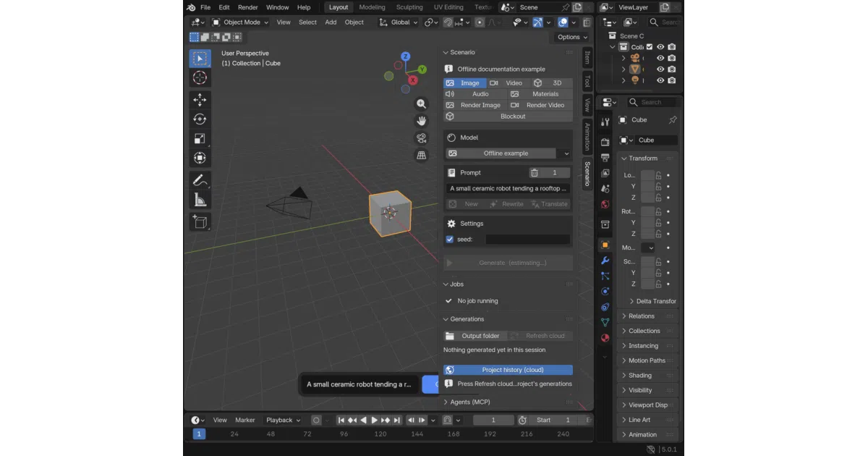Image resolution: width=868 pixels, height=456 pixels.
Task: Select the Annotate tool
Action: pyautogui.click(x=200, y=180)
